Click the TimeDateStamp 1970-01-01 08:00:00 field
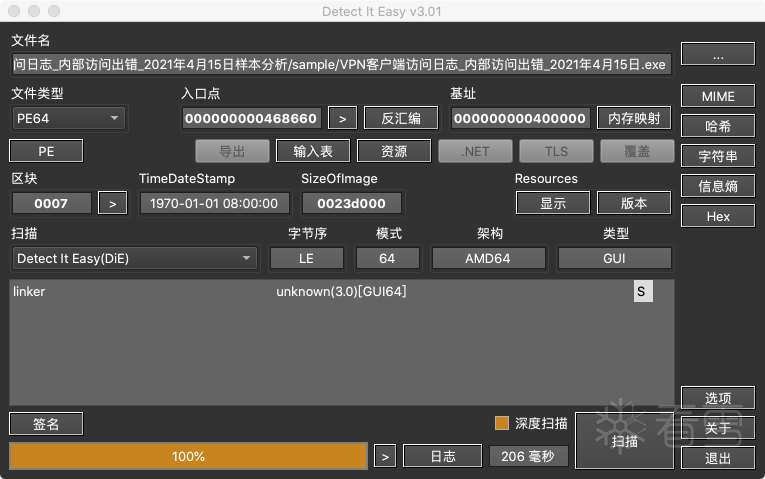 [214, 203]
